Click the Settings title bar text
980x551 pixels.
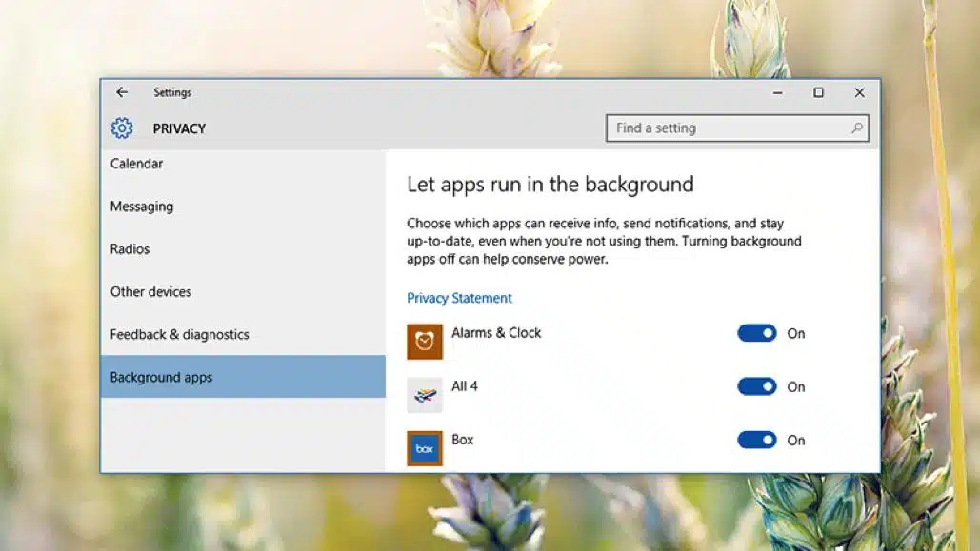[172, 92]
